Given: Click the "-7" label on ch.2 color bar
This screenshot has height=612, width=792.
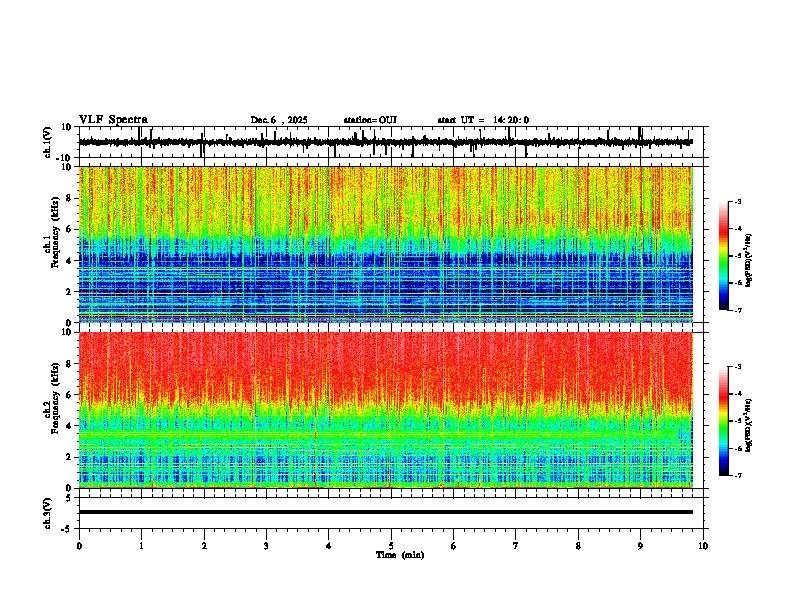Looking at the screenshot, I should click(x=738, y=475).
